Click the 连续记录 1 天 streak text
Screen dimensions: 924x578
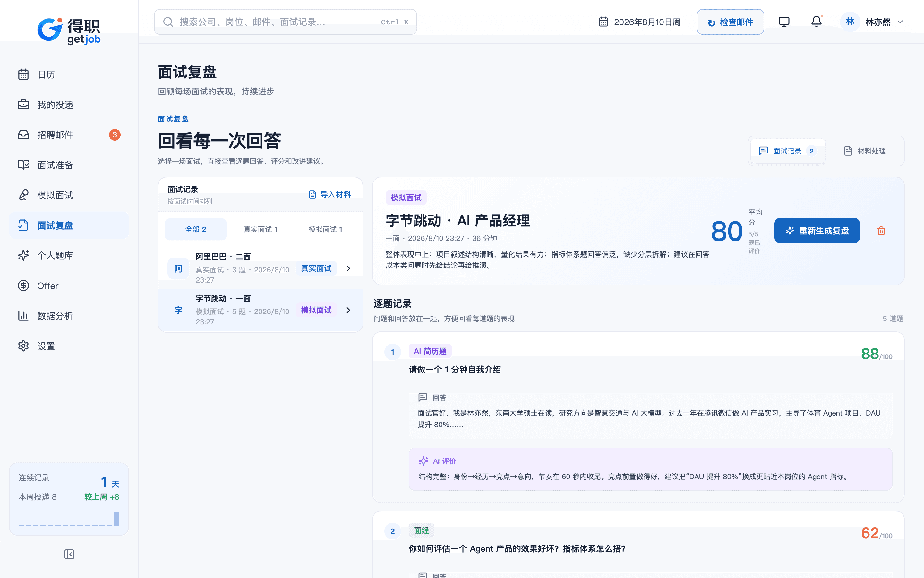69,481
